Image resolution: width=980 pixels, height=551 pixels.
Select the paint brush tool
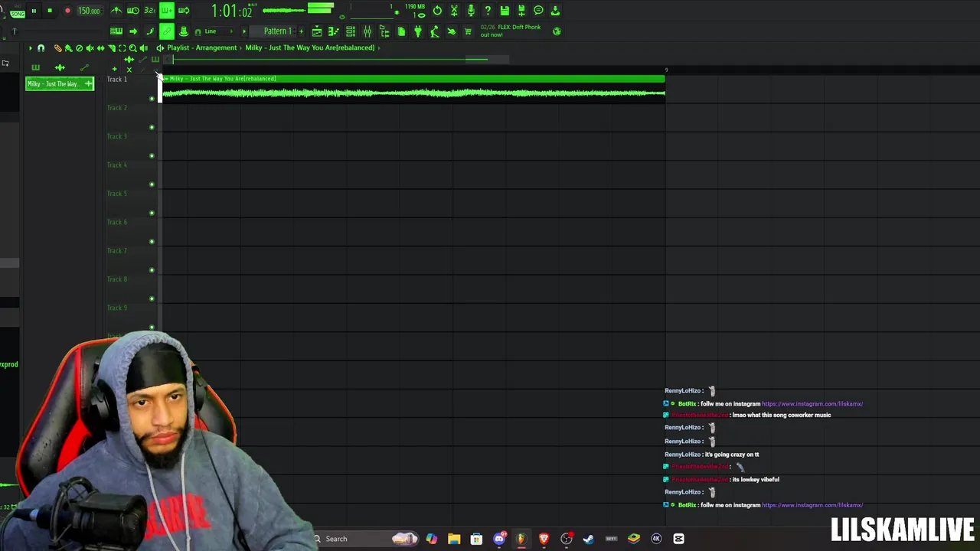(68, 48)
